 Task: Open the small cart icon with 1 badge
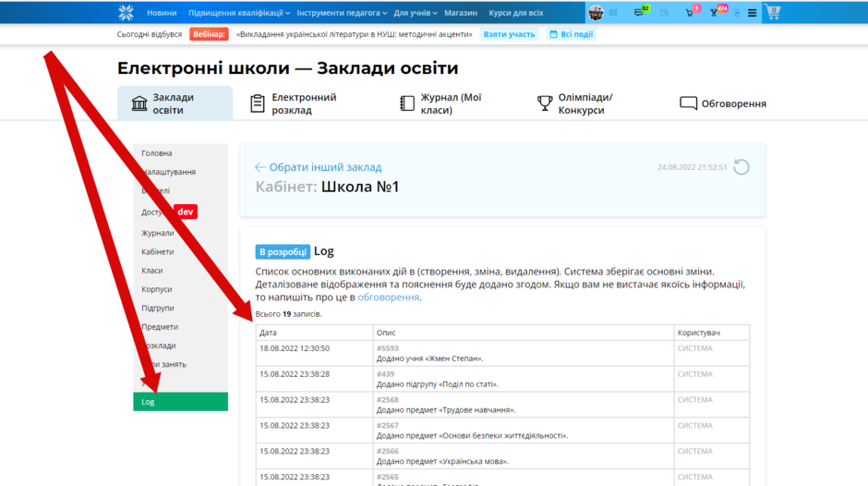click(x=691, y=12)
